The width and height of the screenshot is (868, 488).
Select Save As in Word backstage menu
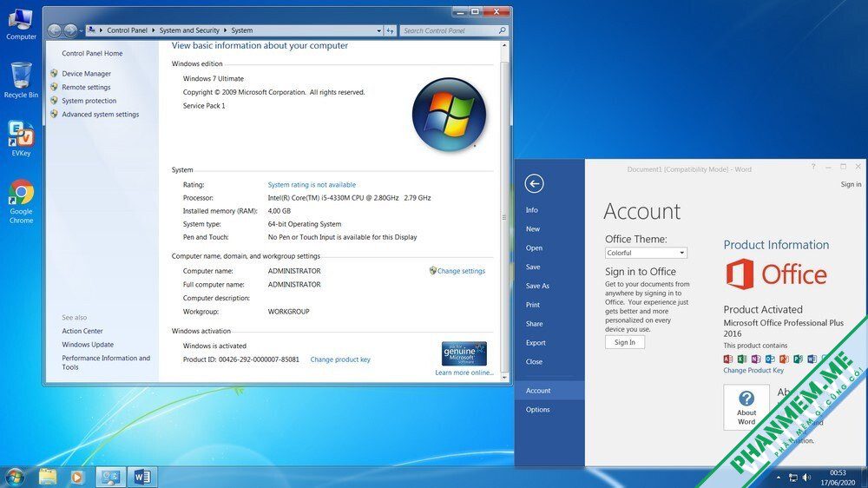coord(537,286)
